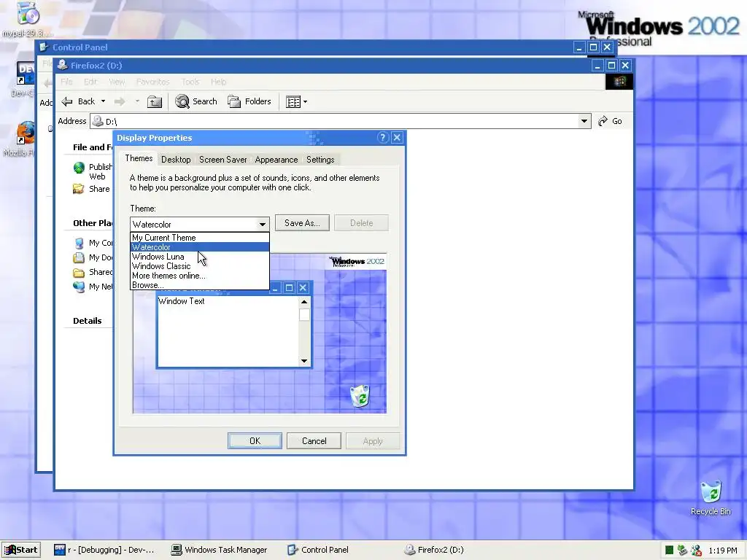Click the Firefox2 (D:) title bar drive icon

62,65
